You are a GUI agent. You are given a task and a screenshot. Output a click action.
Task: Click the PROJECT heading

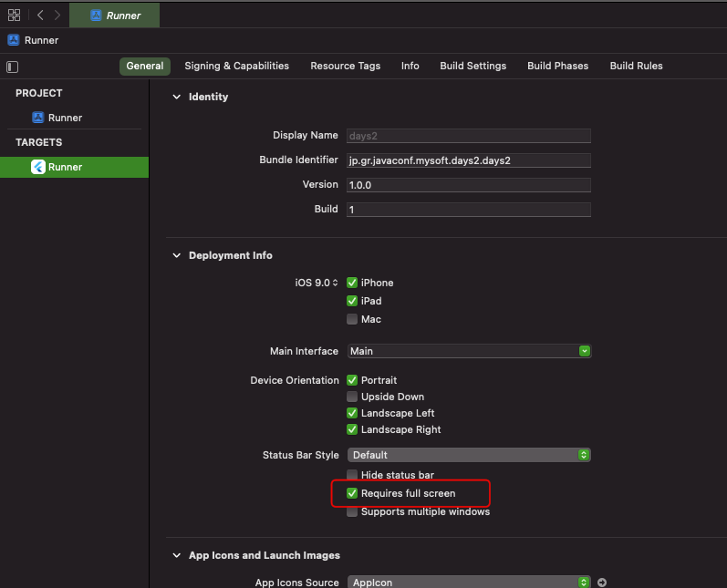pyautogui.click(x=39, y=93)
